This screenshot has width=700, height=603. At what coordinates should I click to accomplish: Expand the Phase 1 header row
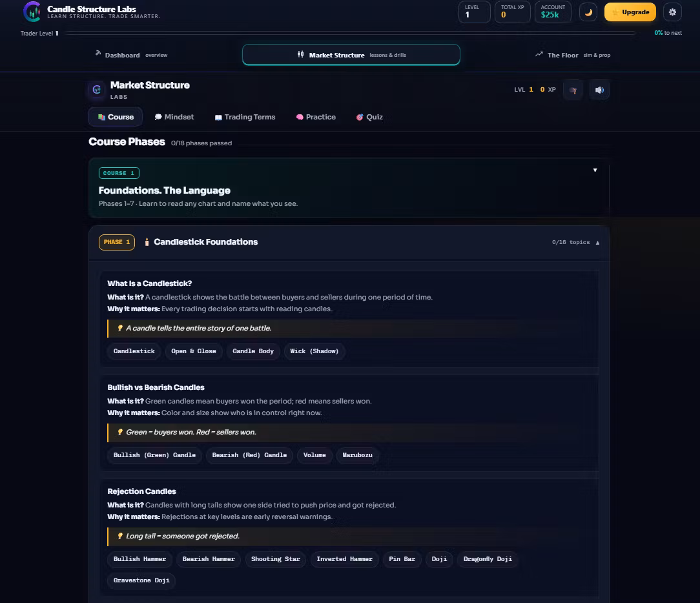tap(349, 242)
